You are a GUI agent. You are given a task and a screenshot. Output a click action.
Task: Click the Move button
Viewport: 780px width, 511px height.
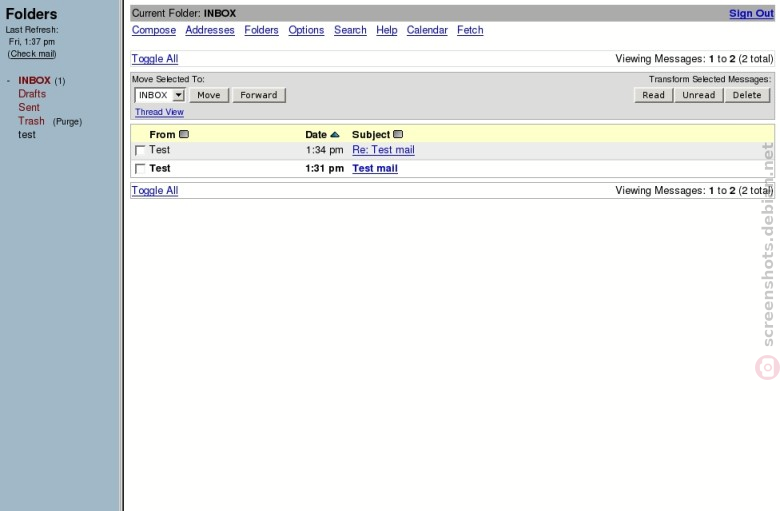209,95
